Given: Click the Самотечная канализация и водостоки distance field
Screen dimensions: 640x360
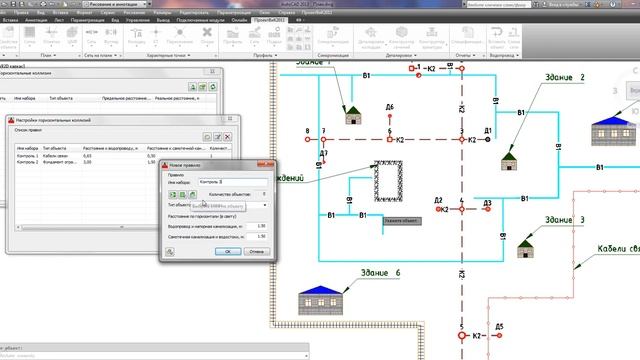Looking at the screenshot, I should point(257,236).
